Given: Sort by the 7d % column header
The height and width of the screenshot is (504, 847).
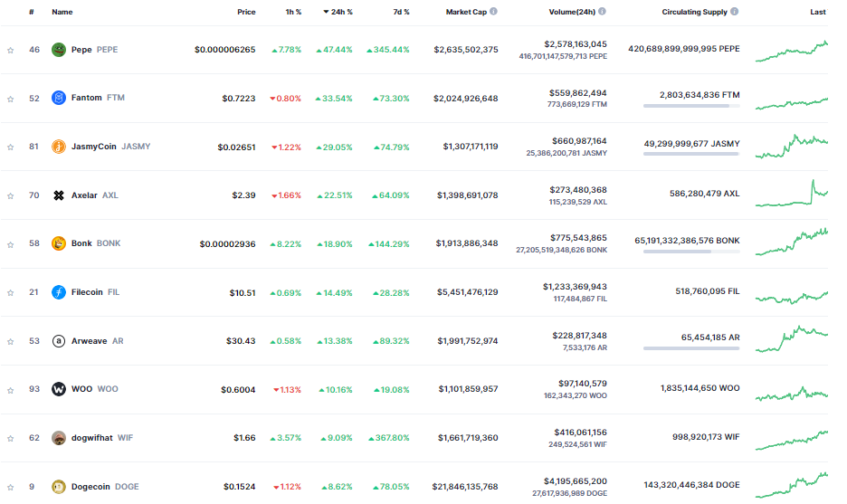Looking at the screenshot, I should (402, 12).
